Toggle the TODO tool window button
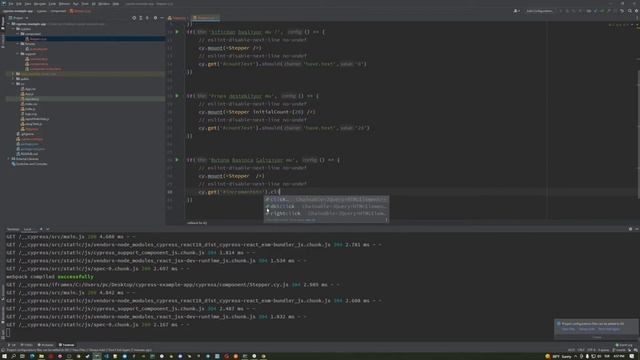Screen dimensions: 640x360 point(27,345)
